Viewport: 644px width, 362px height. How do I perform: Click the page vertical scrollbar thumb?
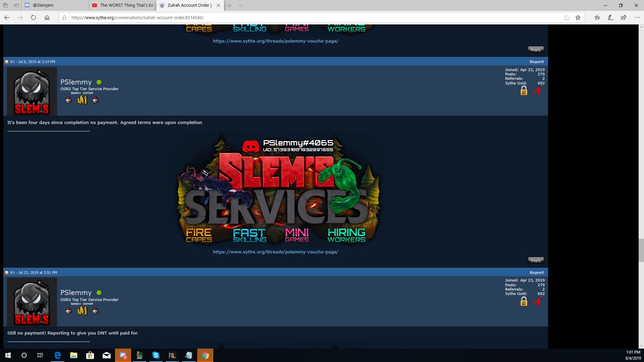click(641, 250)
